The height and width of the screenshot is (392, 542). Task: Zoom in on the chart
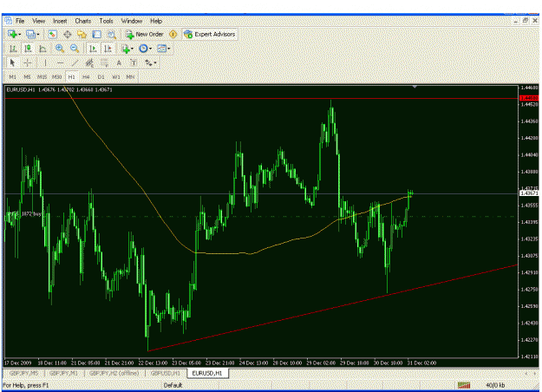click(x=60, y=49)
